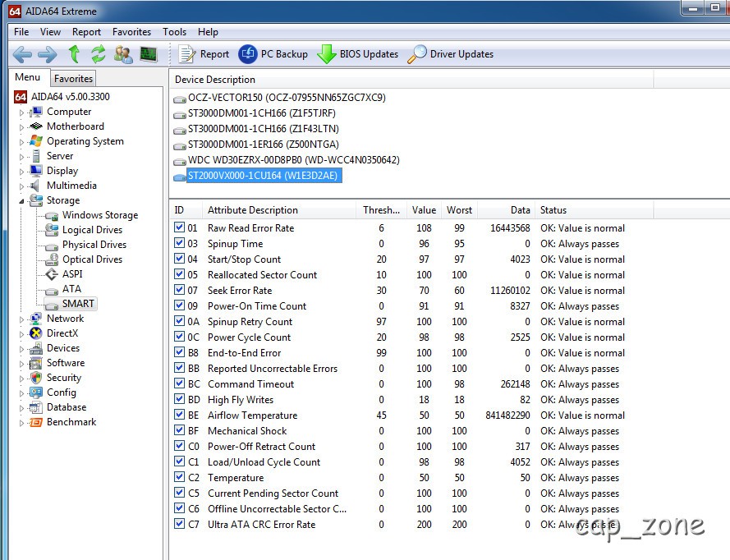Open the system monitor graph icon

(149, 54)
